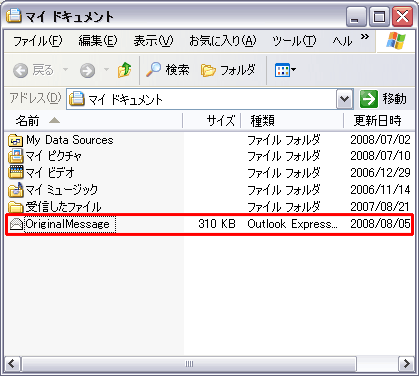Click the 移動 (Go) button
The height and width of the screenshot is (376, 419).
(x=383, y=99)
